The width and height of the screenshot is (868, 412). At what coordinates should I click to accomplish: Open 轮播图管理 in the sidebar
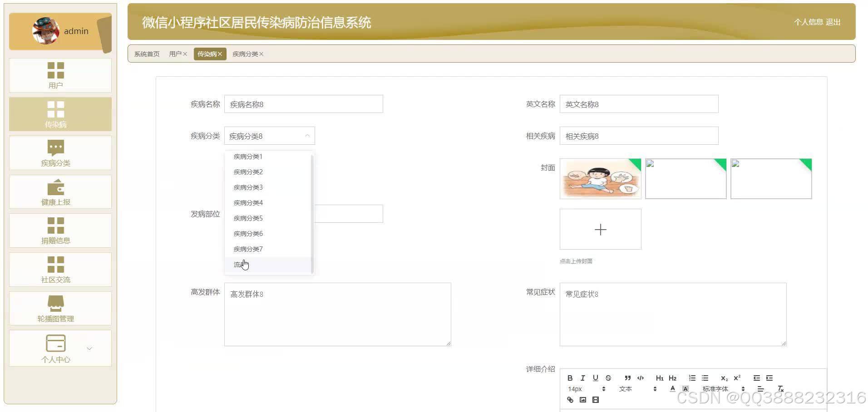point(60,308)
